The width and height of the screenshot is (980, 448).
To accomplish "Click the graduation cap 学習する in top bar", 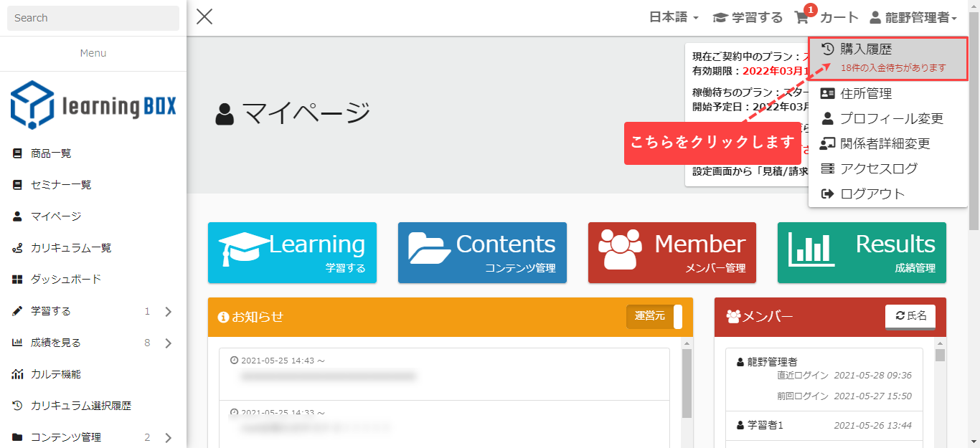I will 748,17.
